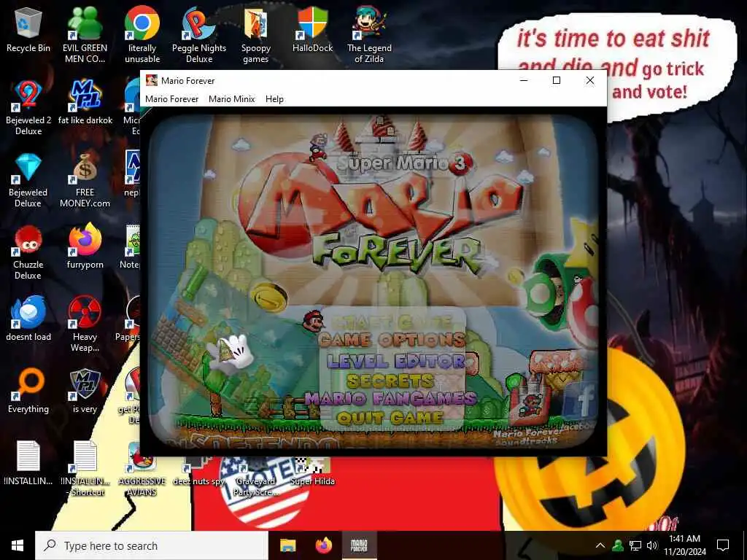This screenshot has width=747, height=560.
Task: Select QUIT GAME in the game menu
Action: click(390, 418)
